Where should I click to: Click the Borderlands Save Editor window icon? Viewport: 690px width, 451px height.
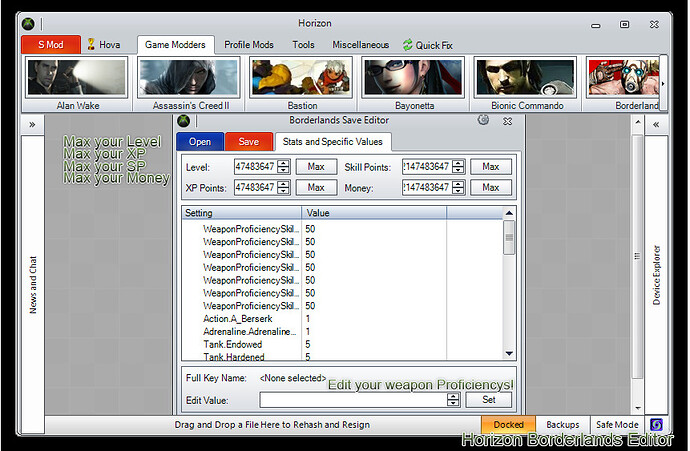[x=184, y=121]
